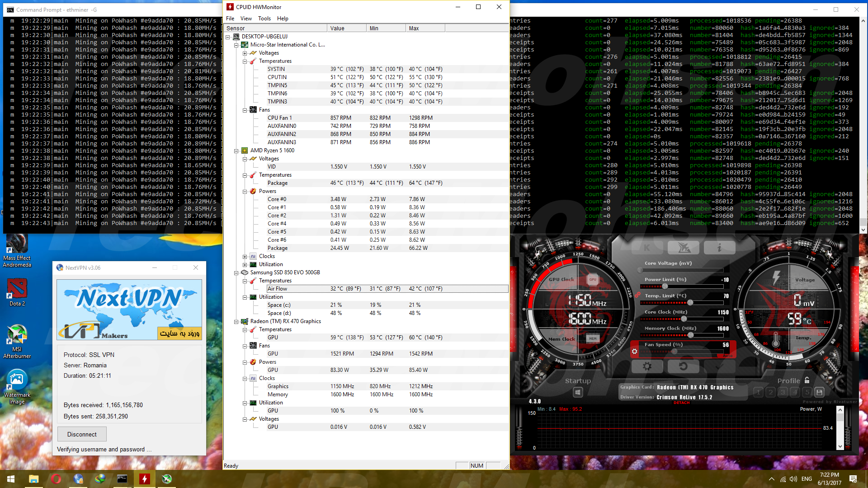Click the power/temp limit link icon
The width and height of the screenshot is (868, 488).
(637, 295)
